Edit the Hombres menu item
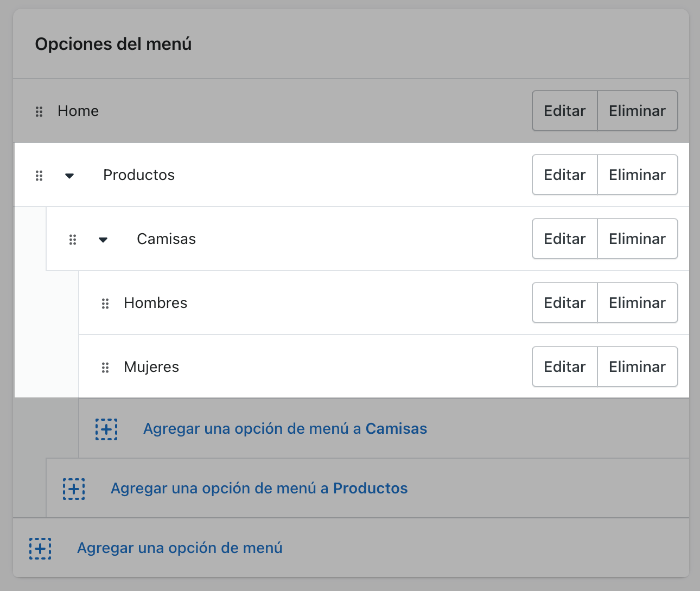Screen dimensions: 700x591 tap(565, 303)
